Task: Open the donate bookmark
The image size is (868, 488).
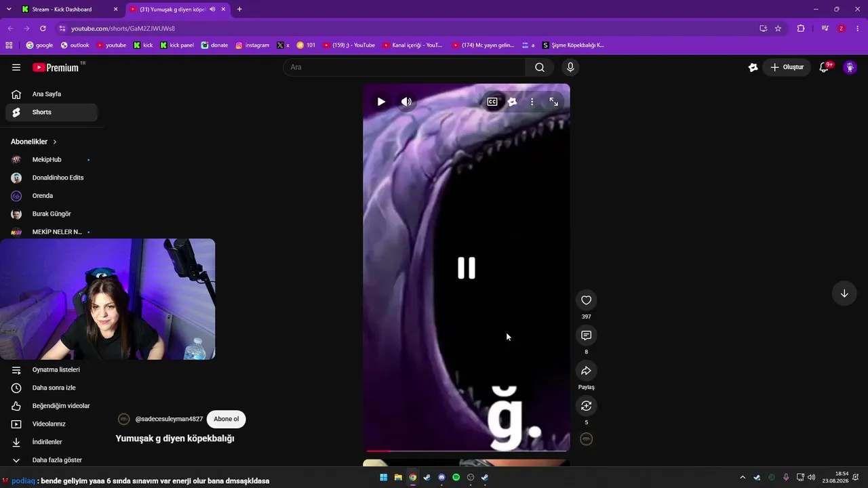Action: click(214, 45)
